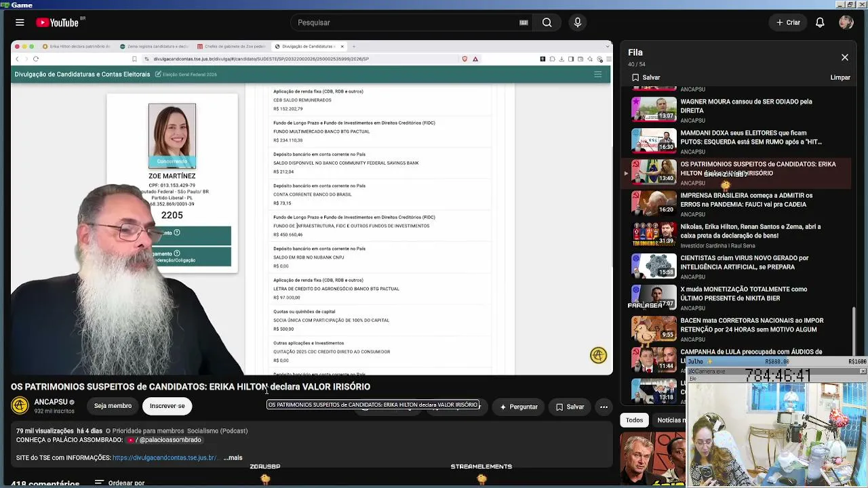Click the Criar create button

click(x=789, y=22)
